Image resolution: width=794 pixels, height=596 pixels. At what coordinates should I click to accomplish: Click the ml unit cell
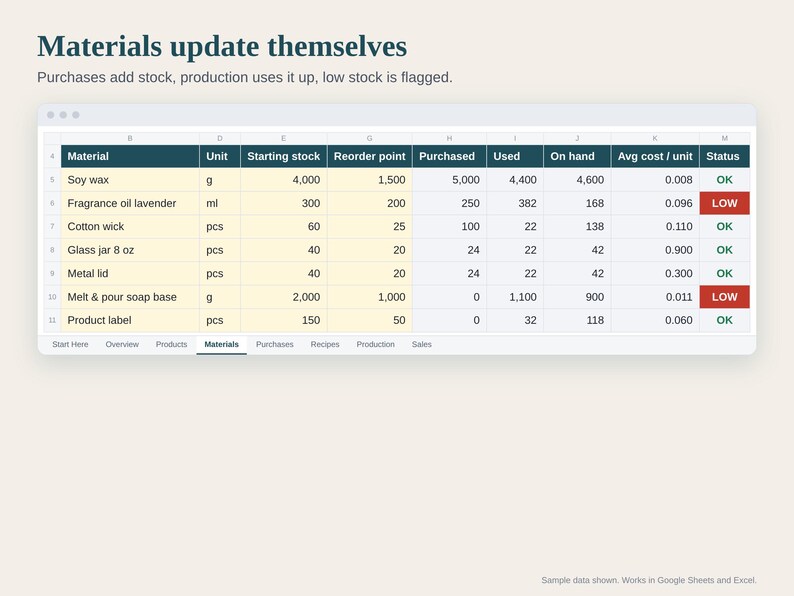pyautogui.click(x=220, y=203)
